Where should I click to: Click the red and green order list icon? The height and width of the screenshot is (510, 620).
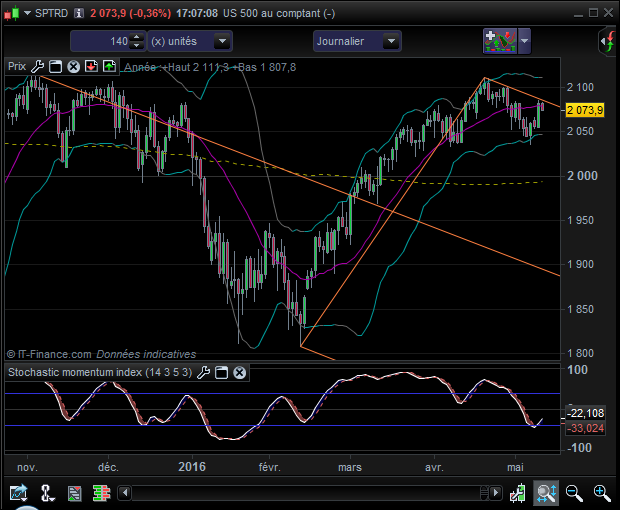point(75,493)
